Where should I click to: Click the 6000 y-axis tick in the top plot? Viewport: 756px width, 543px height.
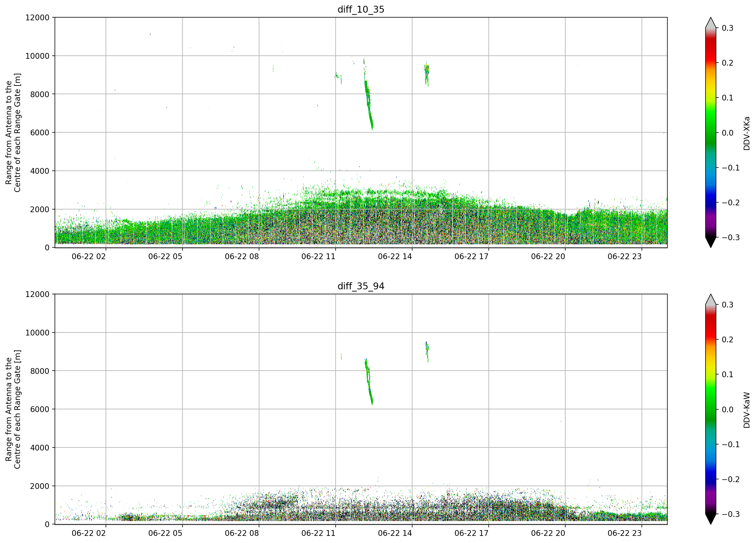(40, 133)
